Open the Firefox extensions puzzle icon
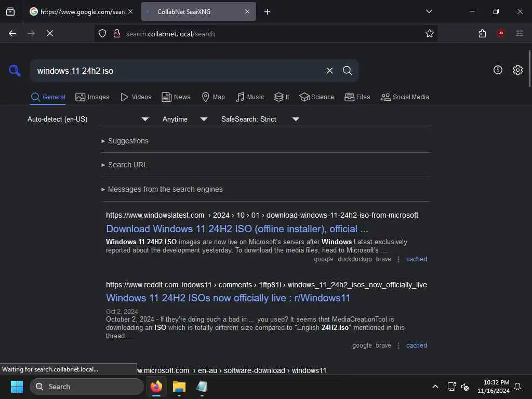532x399 pixels. pos(482,33)
